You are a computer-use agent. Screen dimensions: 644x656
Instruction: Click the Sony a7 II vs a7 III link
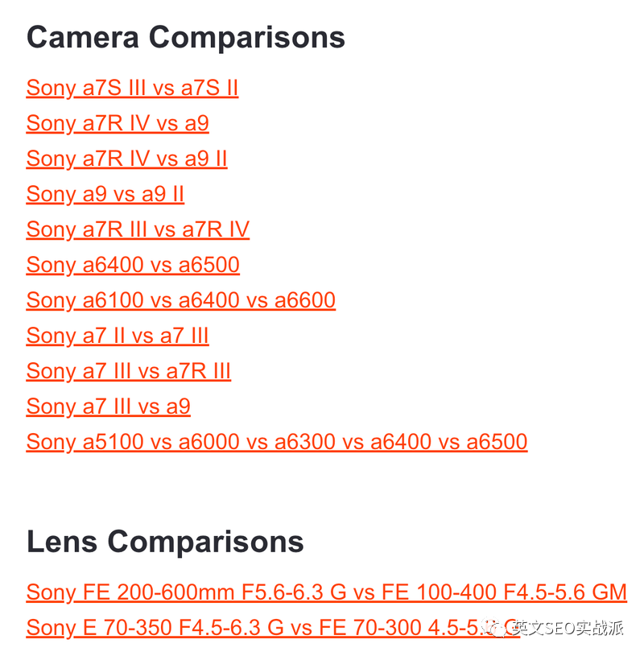118,336
